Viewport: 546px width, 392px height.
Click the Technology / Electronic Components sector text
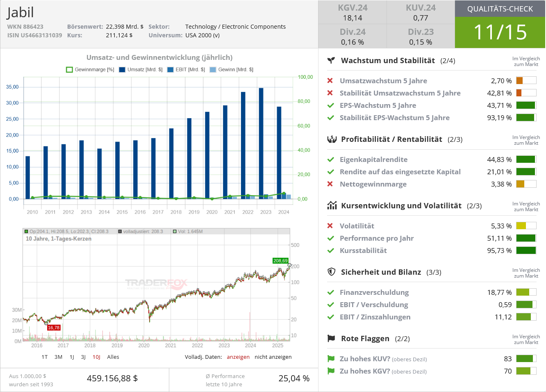point(235,27)
